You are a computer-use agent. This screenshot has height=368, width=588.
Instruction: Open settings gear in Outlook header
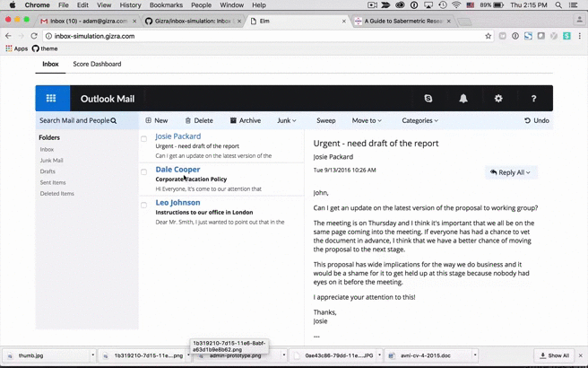pyautogui.click(x=498, y=99)
